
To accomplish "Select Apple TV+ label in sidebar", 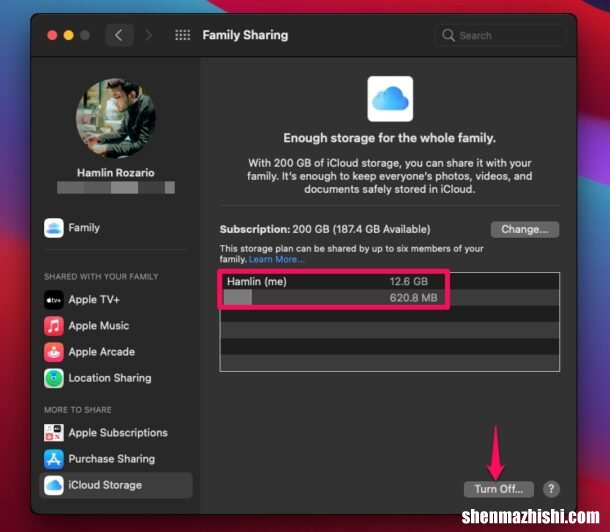I will (x=94, y=300).
